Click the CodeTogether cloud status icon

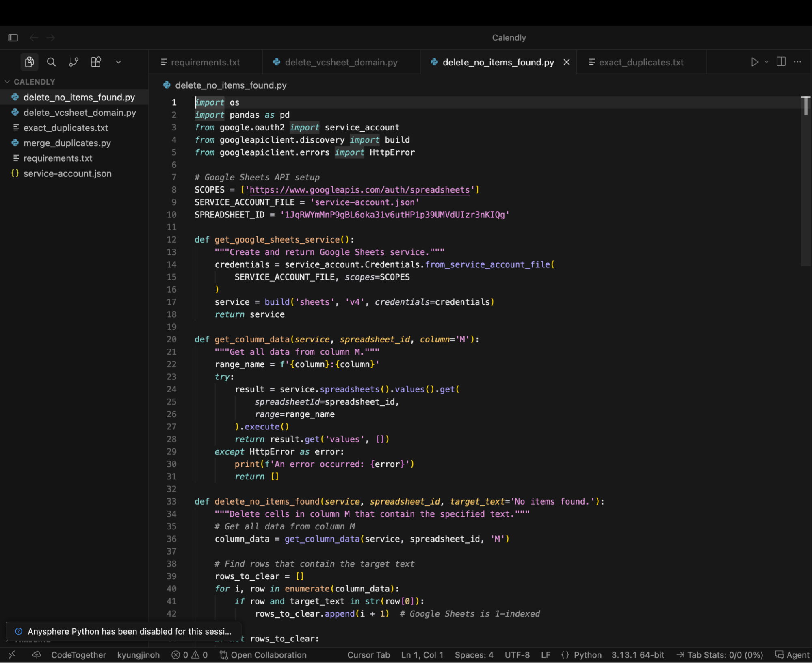37,655
